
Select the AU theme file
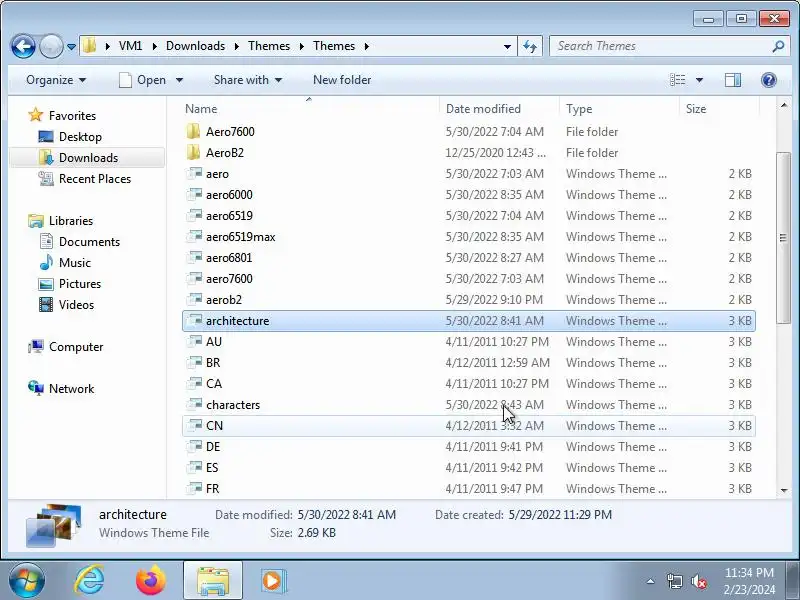(x=213, y=341)
